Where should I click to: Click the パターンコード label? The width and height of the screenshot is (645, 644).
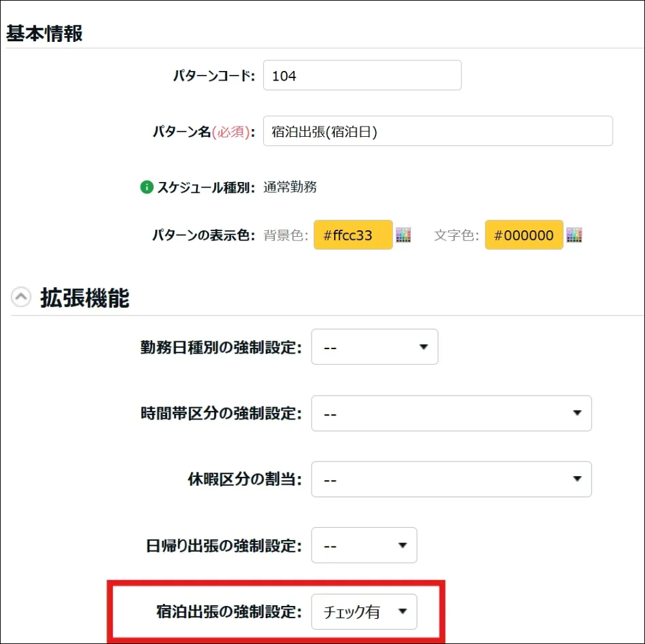point(213,76)
